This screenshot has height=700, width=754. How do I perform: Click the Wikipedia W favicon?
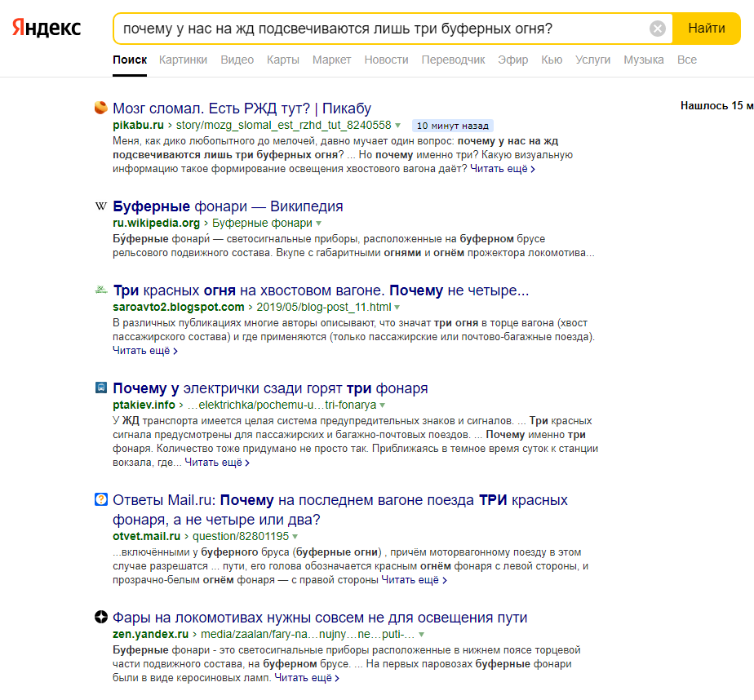[101, 206]
